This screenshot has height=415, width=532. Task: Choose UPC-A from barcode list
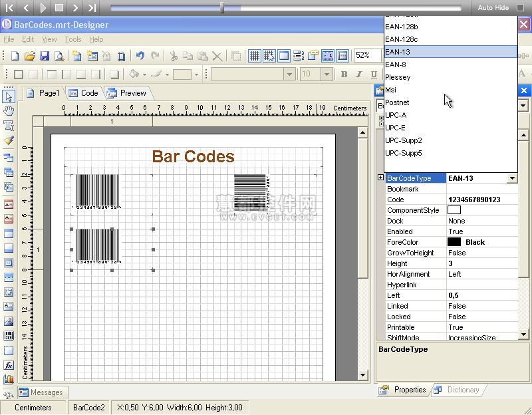[x=451, y=115]
